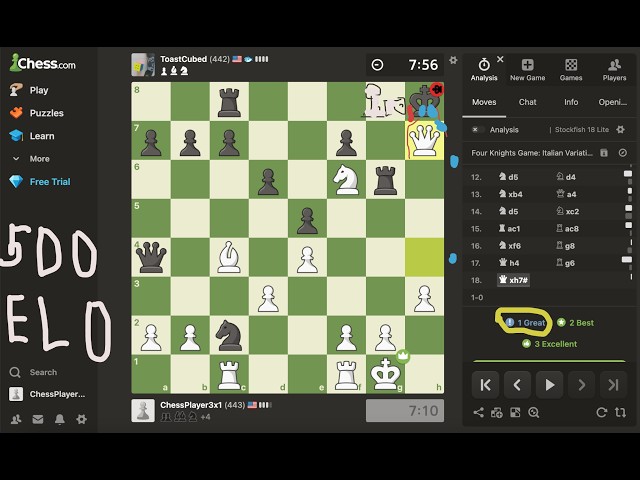640x480 pixels.
Task: Select move Qxh7# in move list
Action: pyautogui.click(x=513, y=280)
